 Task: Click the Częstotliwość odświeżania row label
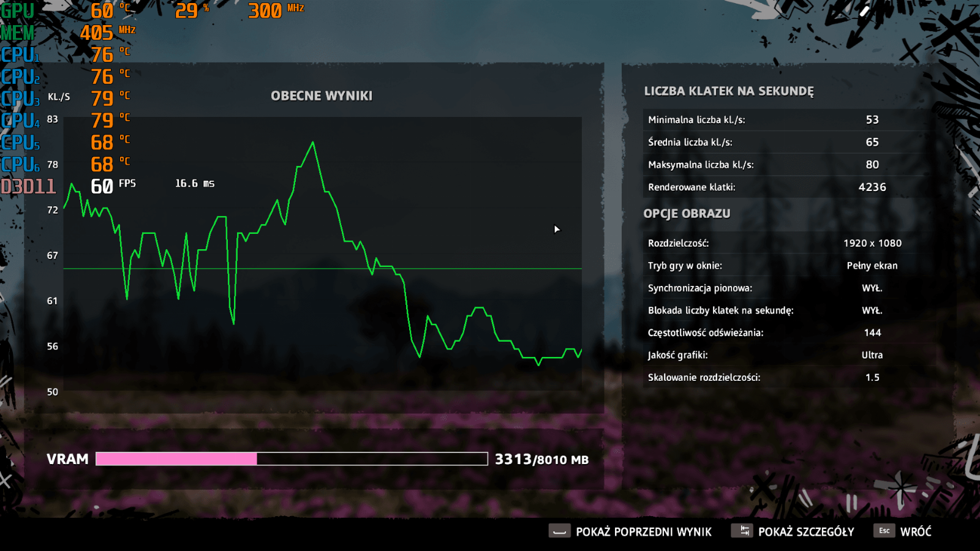pyautogui.click(x=706, y=332)
